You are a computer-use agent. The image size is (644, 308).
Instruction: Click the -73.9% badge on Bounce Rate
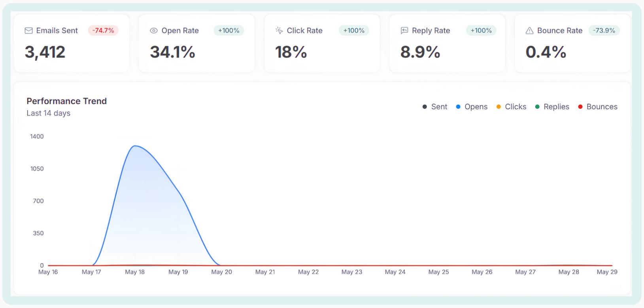[604, 30]
